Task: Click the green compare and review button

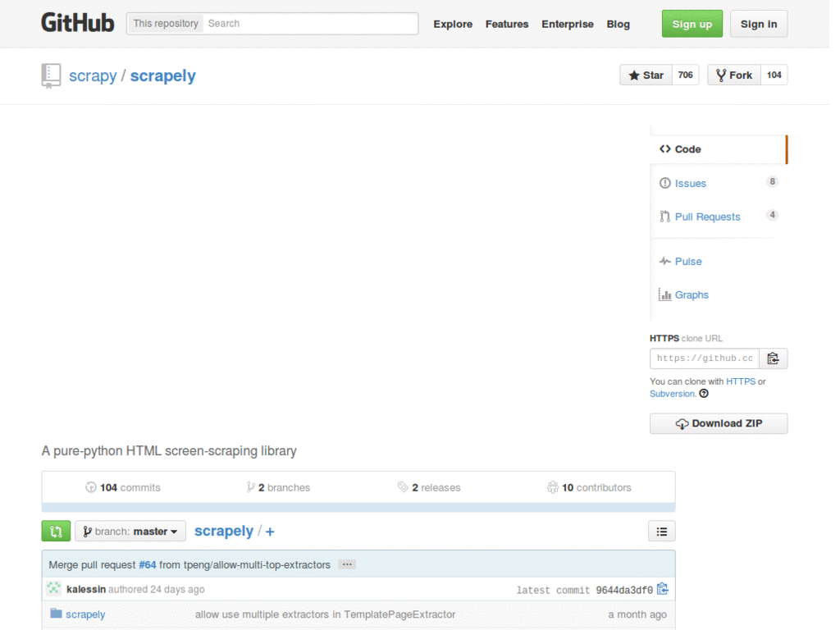Action: [57, 531]
